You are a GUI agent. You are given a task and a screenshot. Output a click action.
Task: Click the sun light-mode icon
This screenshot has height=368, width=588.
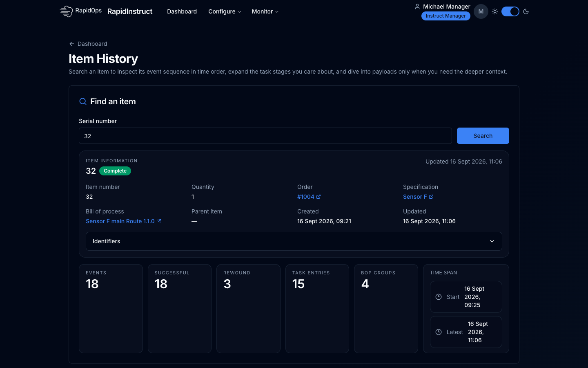tap(495, 11)
